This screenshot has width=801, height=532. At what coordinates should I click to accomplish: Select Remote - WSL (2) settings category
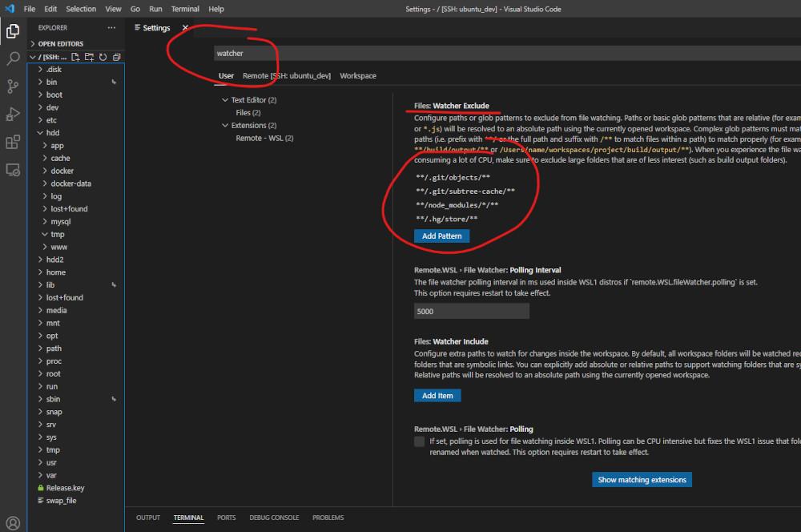[264, 138]
